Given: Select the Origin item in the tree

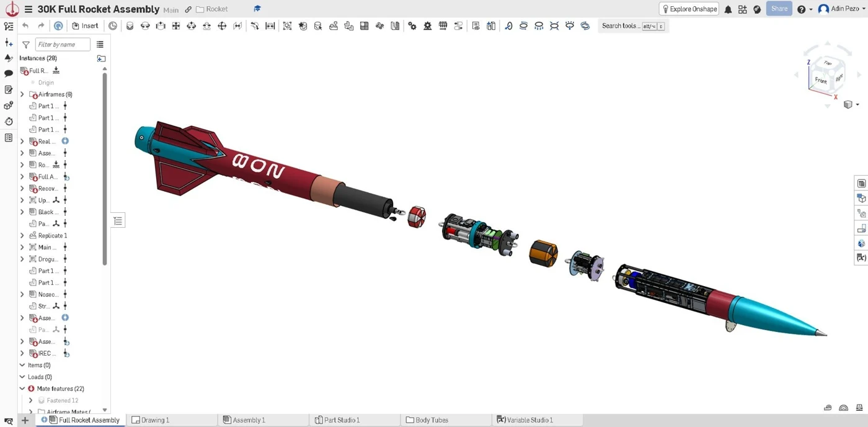Looking at the screenshot, I should tap(46, 83).
